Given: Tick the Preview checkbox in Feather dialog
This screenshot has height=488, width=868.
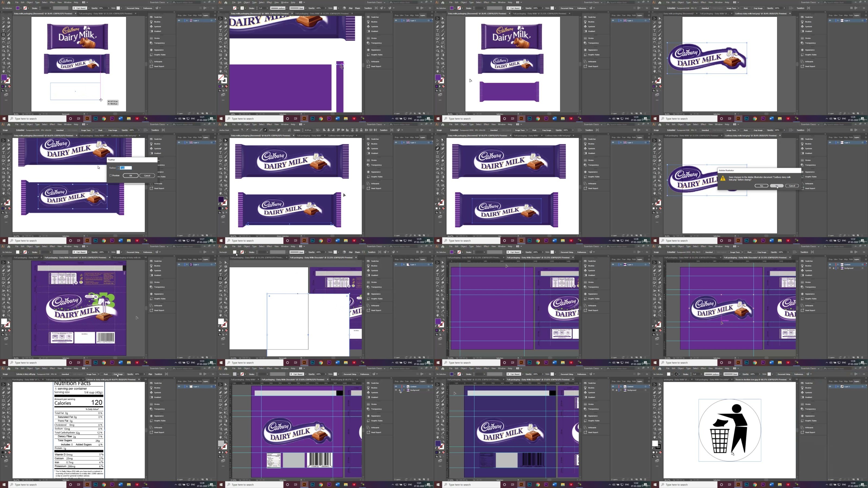Looking at the screenshot, I should pyautogui.click(x=110, y=175).
